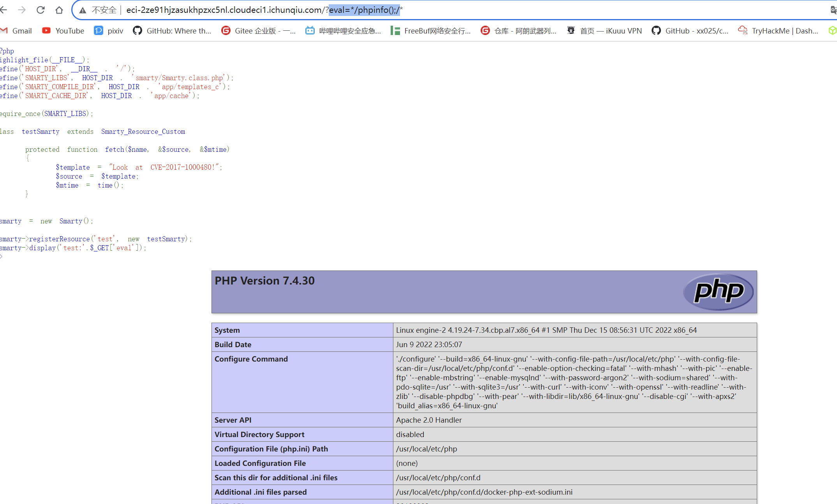
Task: Open the TryHackMe Dashboard bookmark
Action: [778, 31]
